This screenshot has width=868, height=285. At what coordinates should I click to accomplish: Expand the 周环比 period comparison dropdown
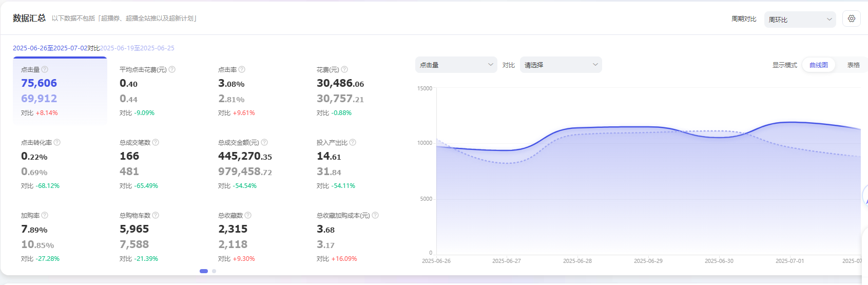click(x=800, y=20)
